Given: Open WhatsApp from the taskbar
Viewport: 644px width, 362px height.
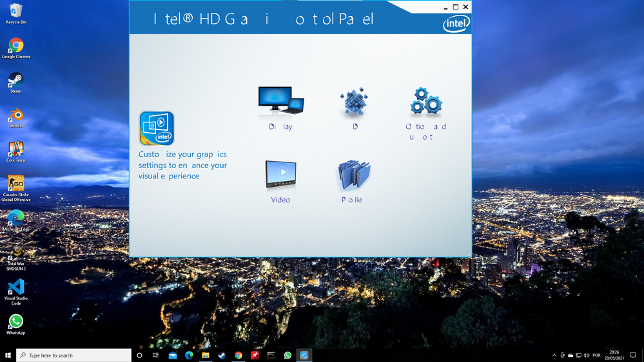Looking at the screenshot, I should [288, 355].
